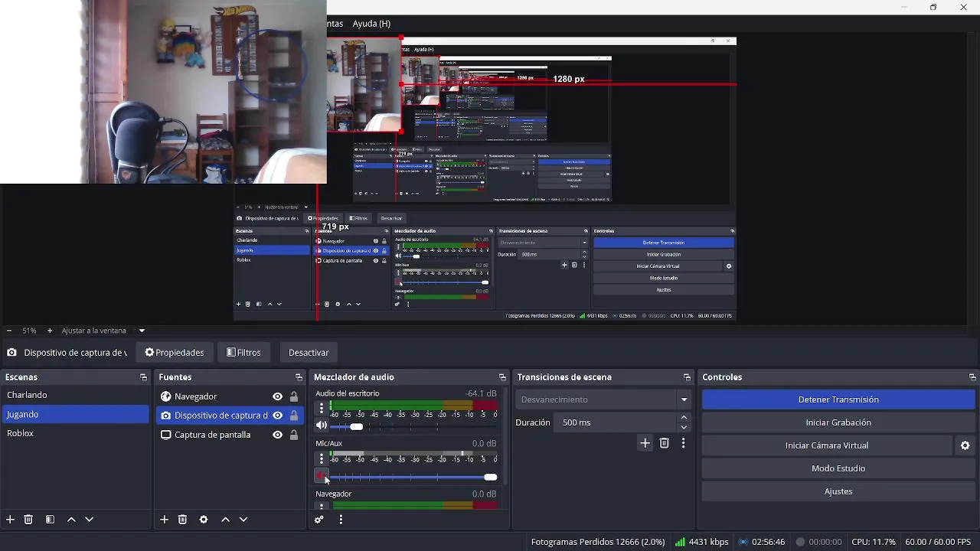This screenshot has height=551, width=980.
Task: Select the Roblox scene
Action: tap(76, 433)
